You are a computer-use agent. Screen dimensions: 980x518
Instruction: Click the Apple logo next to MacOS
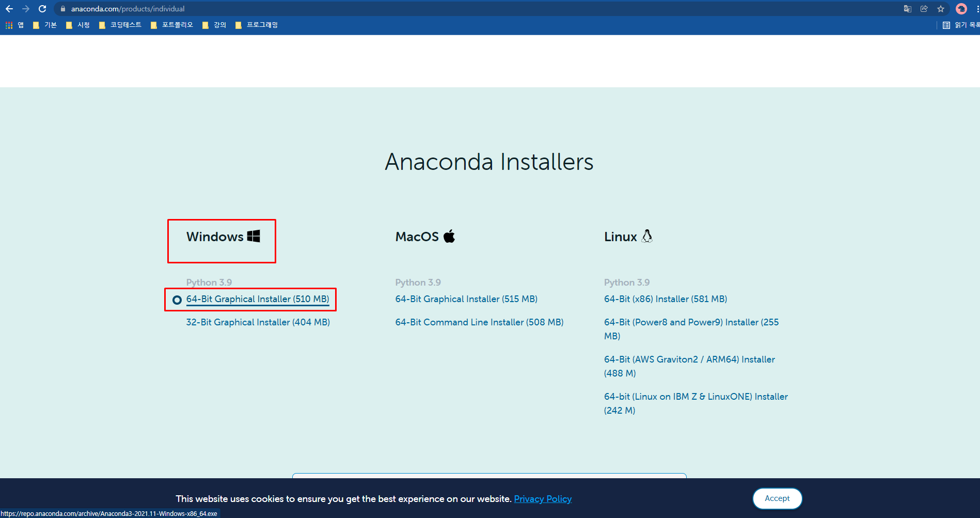click(449, 236)
